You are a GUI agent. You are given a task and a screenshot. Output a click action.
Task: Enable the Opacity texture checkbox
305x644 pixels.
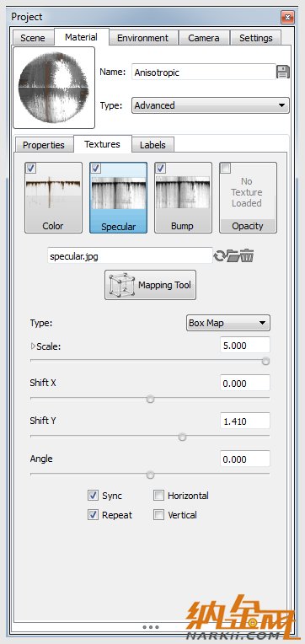click(226, 169)
